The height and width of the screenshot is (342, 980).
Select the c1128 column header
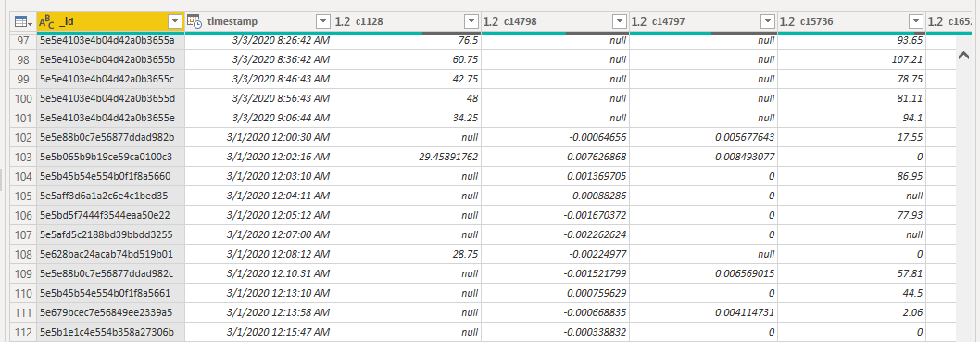pos(408,22)
